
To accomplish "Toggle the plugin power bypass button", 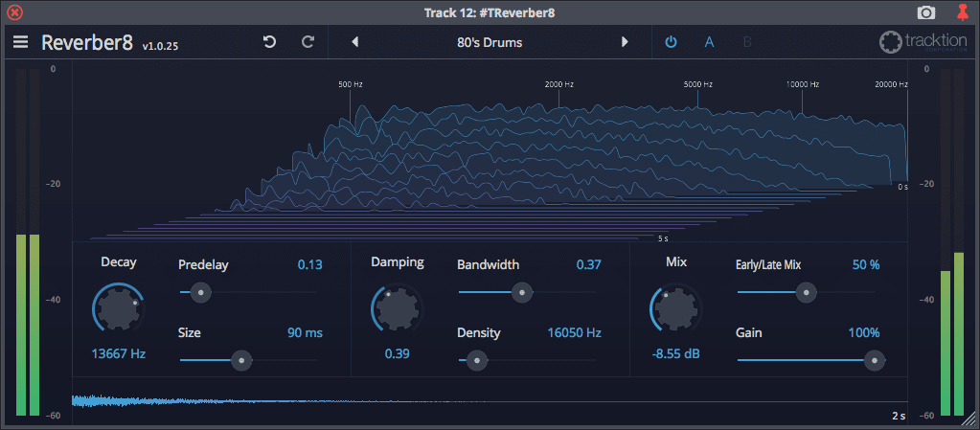I will point(671,42).
